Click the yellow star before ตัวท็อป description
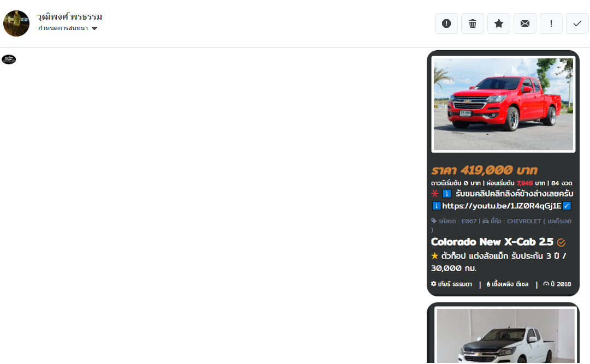The height and width of the screenshot is (364, 590). pos(435,256)
